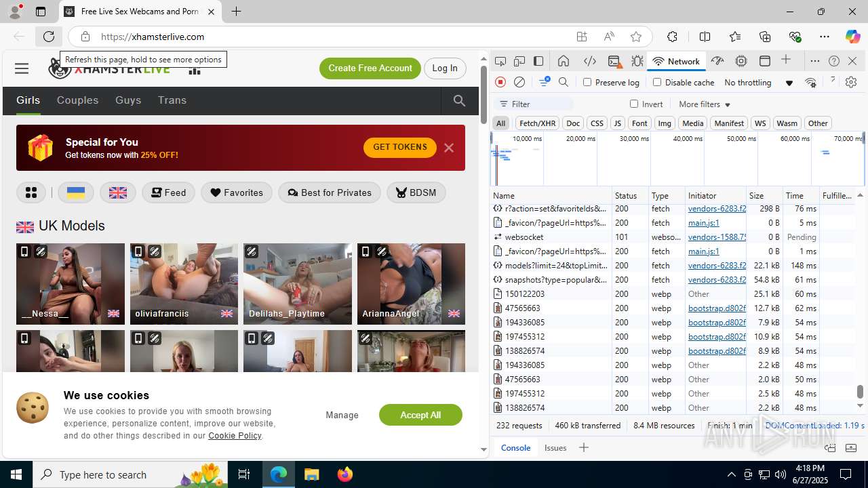Sort requests by Status column header
The height and width of the screenshot is (488, 868).
[630, 195]
